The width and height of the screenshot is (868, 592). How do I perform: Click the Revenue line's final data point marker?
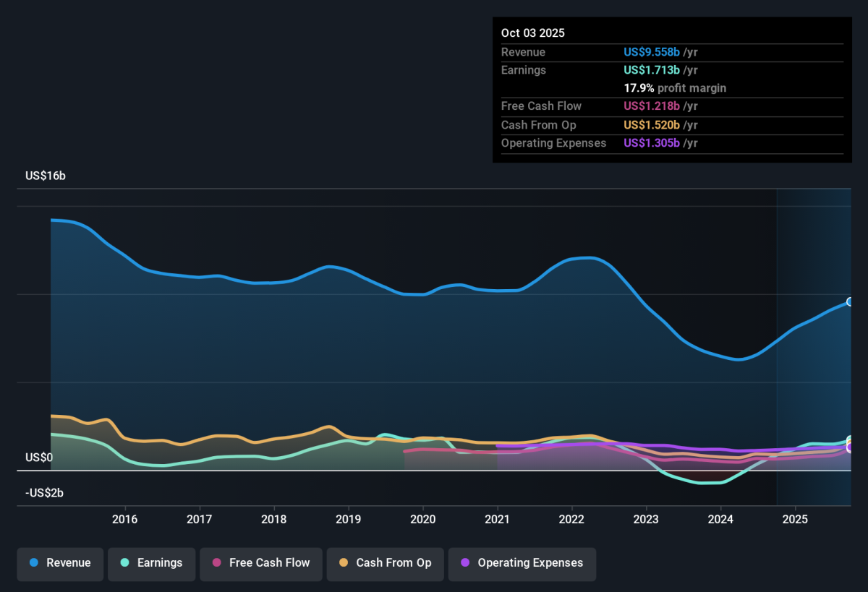point(851,301)
